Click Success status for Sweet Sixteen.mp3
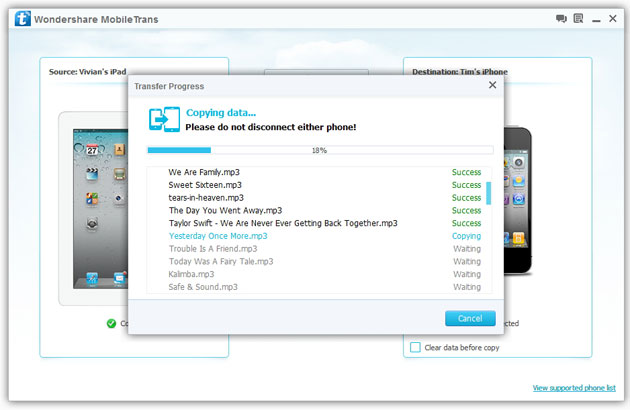Image resolution: width=630 pixels, height=410 pixels. click(x=466, y=185)
